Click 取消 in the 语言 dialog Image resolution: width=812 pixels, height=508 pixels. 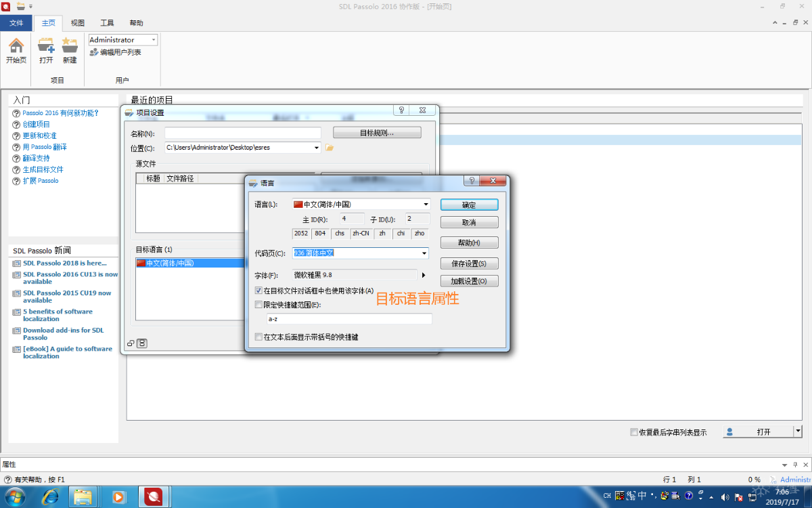coord(469,222)
